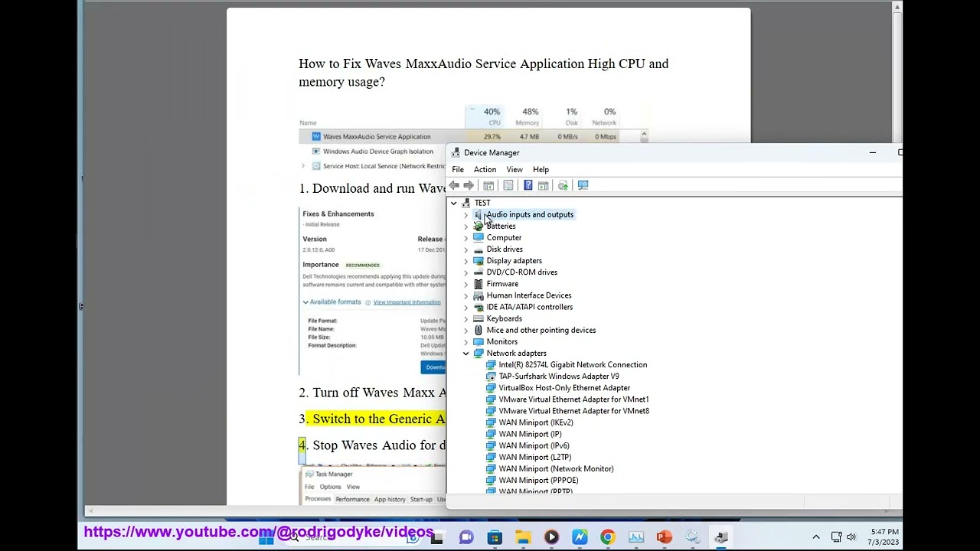Click the blue Help question-mark toolbar icon

[x=528, y=185]
